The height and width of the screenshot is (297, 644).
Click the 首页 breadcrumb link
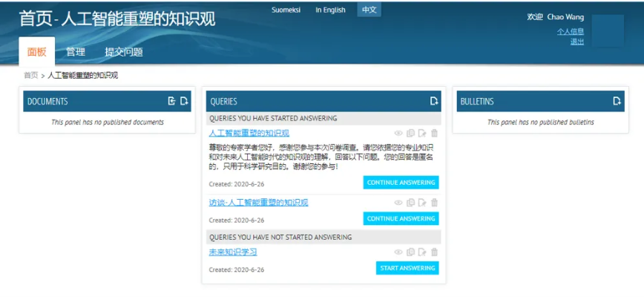click(x=30, y=75)
